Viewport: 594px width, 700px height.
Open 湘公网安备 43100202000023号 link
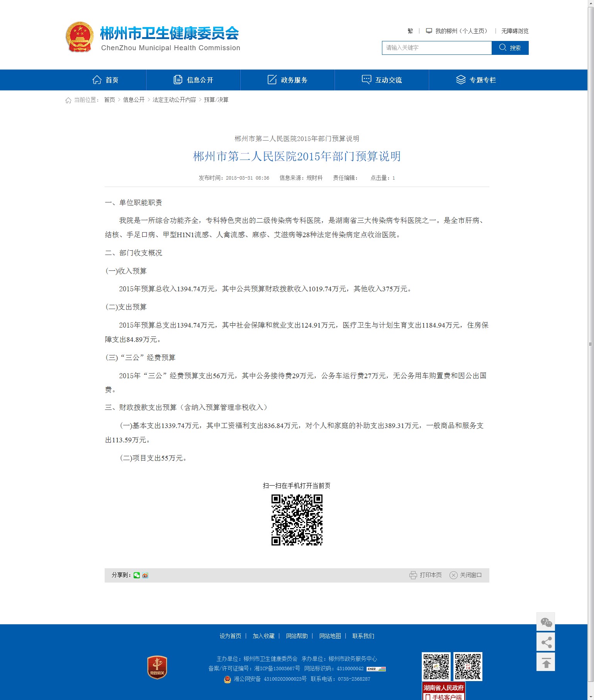pyautogui.click(x=270, y=679)
